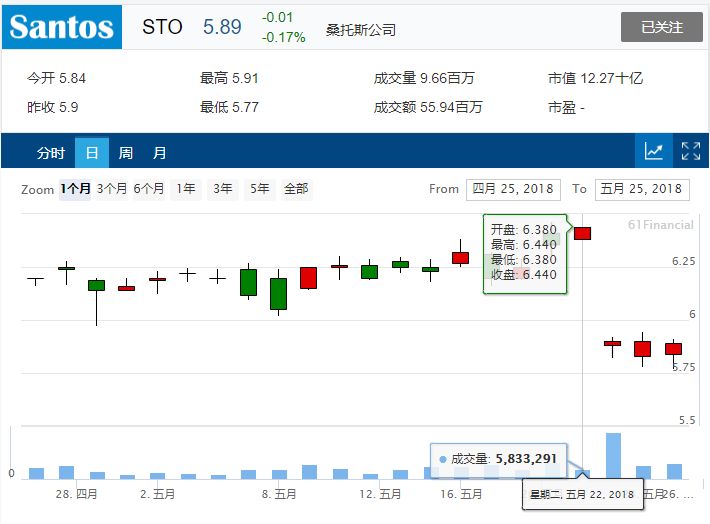Screen dimensions: 710x524
Task: Switch to the 月 monthly tab
Action: pyautogui.click(x=159, y=153)
